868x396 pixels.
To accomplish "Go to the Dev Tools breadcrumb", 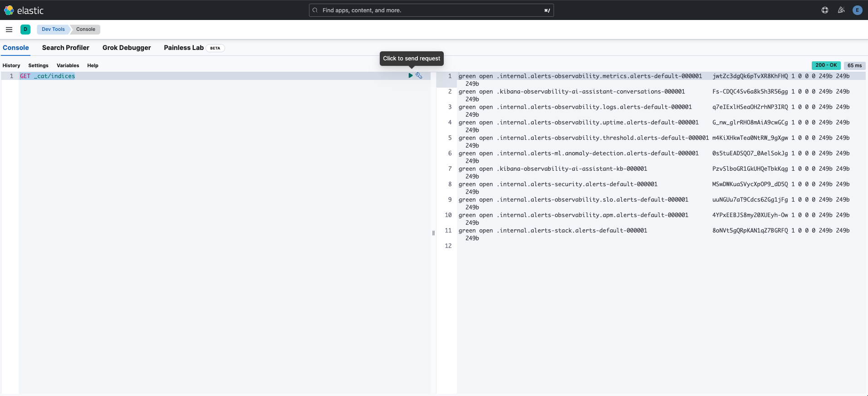I will pos(53,30).
